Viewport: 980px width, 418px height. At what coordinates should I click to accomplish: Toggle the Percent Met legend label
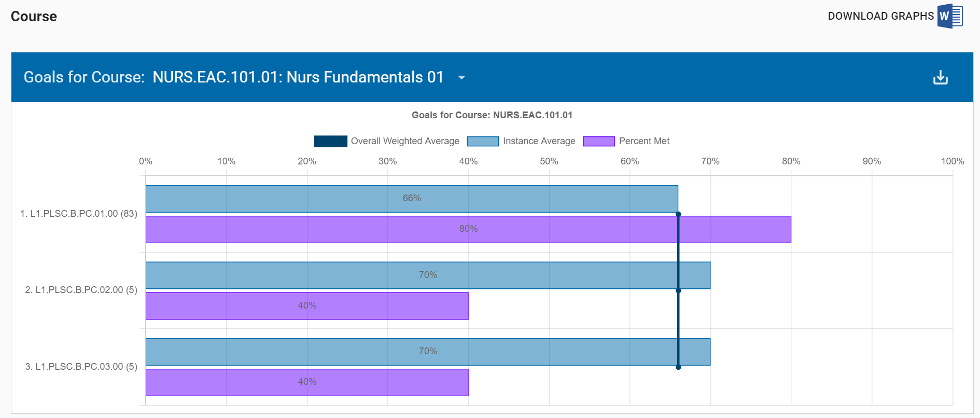[x=644, y=141]
